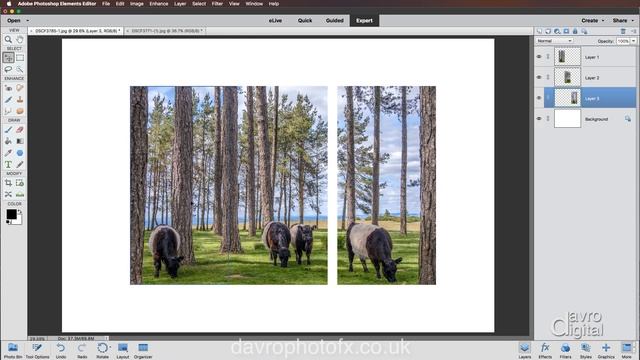Toggle the Layers panel button
This screenshot has width=640, height=360.
[x=524, y=351]
